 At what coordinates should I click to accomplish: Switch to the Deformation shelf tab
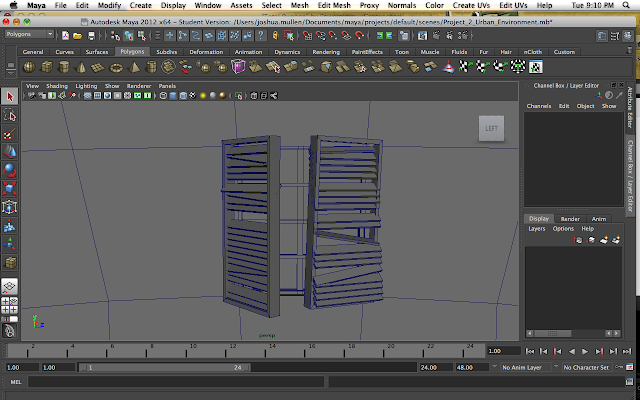coord(206,50)
